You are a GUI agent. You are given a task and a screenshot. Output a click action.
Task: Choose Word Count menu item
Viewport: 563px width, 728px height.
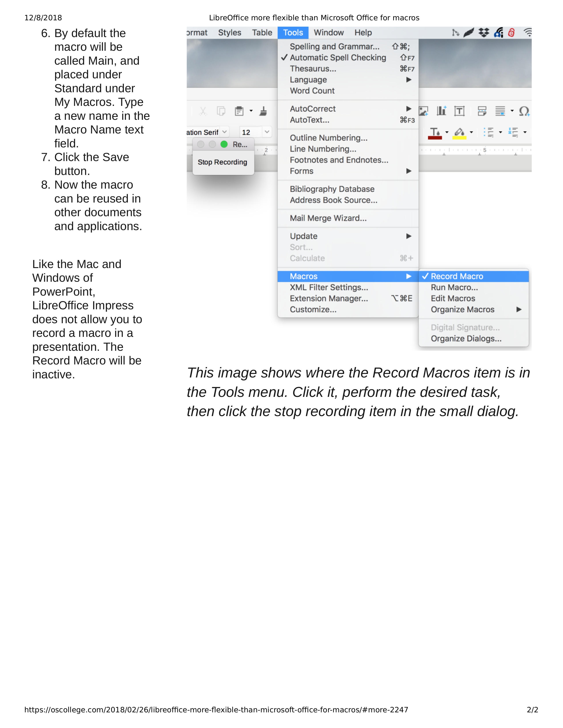348,91
